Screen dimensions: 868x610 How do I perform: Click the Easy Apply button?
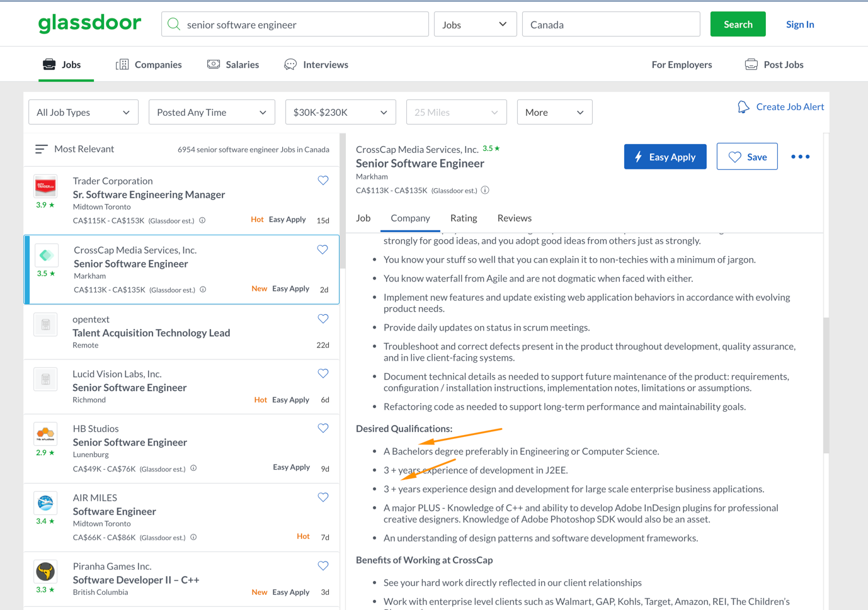point(665,157)
